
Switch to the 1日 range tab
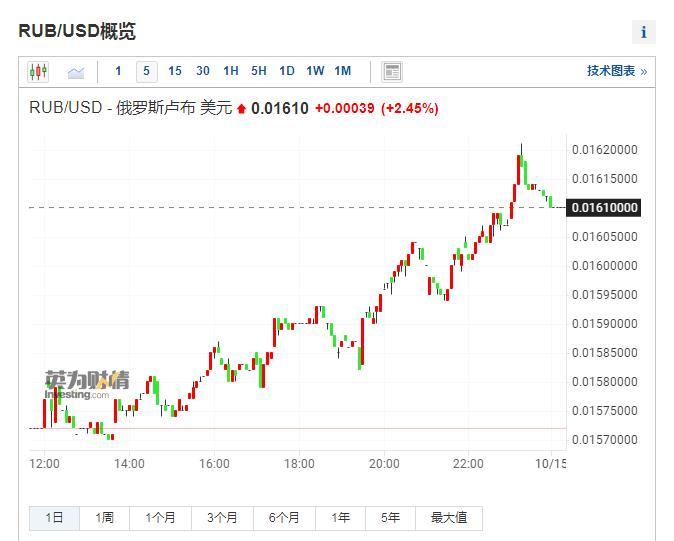54,517
